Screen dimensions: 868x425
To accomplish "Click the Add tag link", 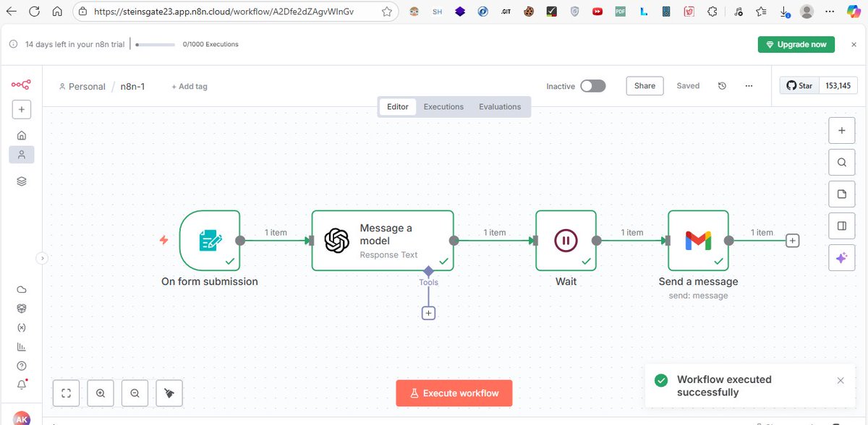I will coord(190,86).
